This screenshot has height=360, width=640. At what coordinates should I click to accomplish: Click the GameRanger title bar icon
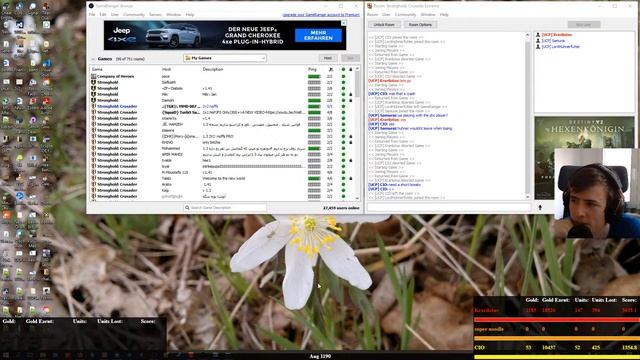[x=91, y=6]
